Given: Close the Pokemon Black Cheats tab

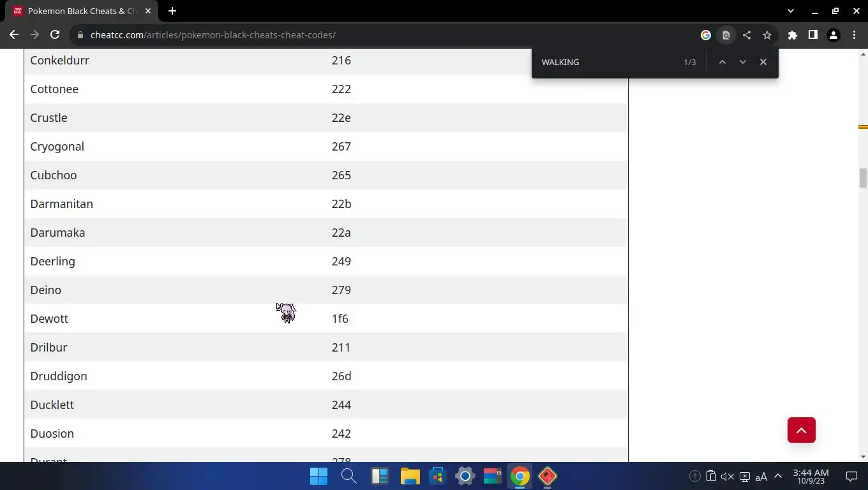Looking at the screenshot, I should coord(148,11).
